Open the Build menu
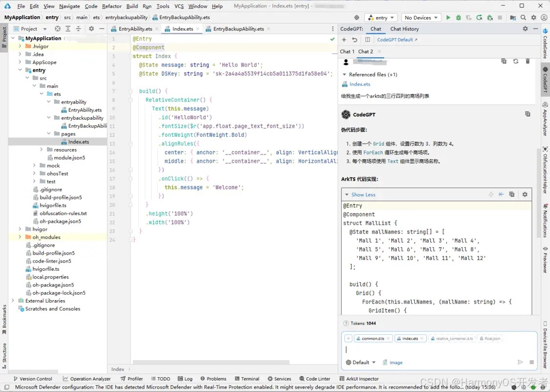The width and height of the screenshot is (550, 392). (x=132, y=6)
